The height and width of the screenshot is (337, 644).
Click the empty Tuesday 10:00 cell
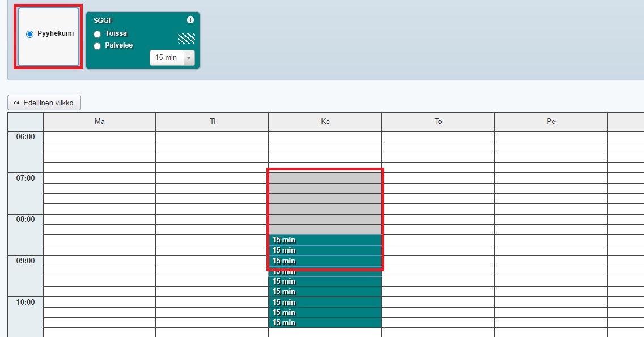(212, 302)
